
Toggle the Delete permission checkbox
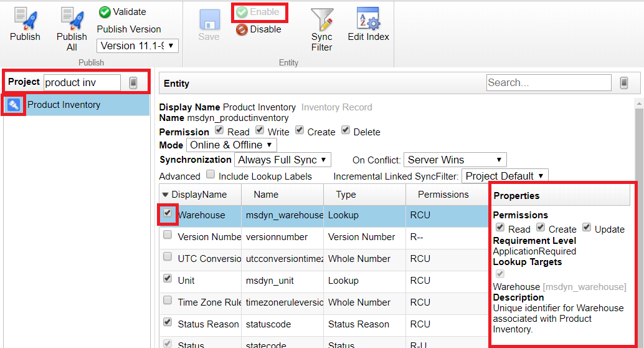(346, 131)
